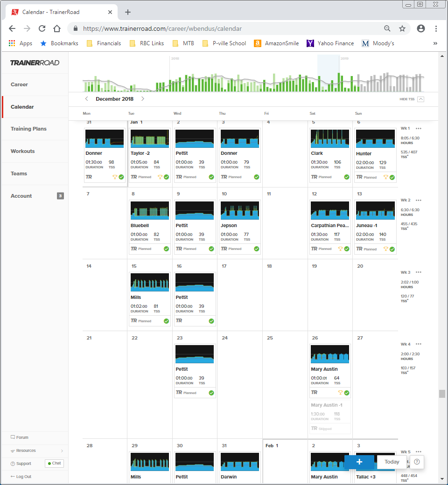Click trophy icon on Juneau -1 workout

click(385, 249)
